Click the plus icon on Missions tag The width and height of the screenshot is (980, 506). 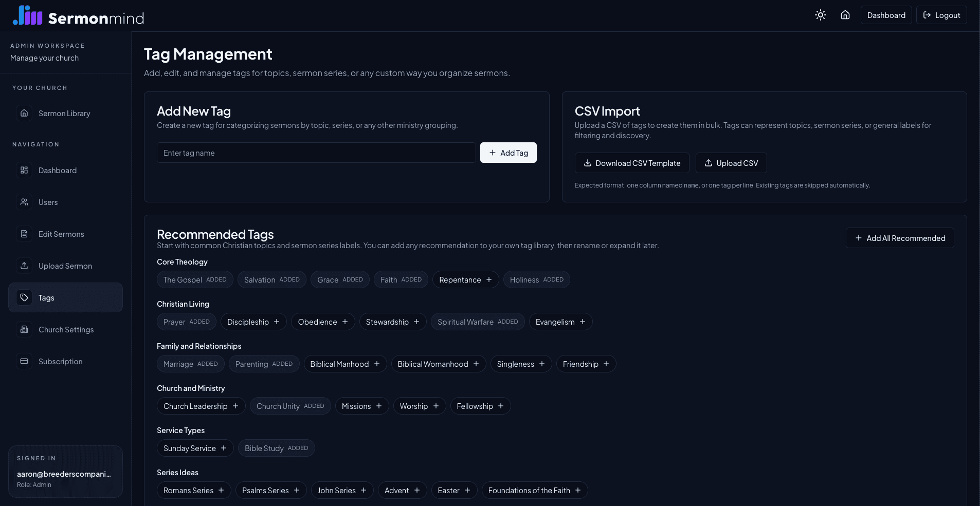tap(379, 406)
